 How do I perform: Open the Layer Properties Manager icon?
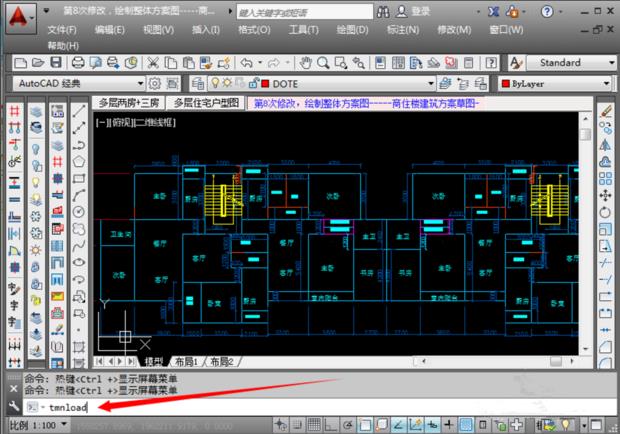[198, 83]
